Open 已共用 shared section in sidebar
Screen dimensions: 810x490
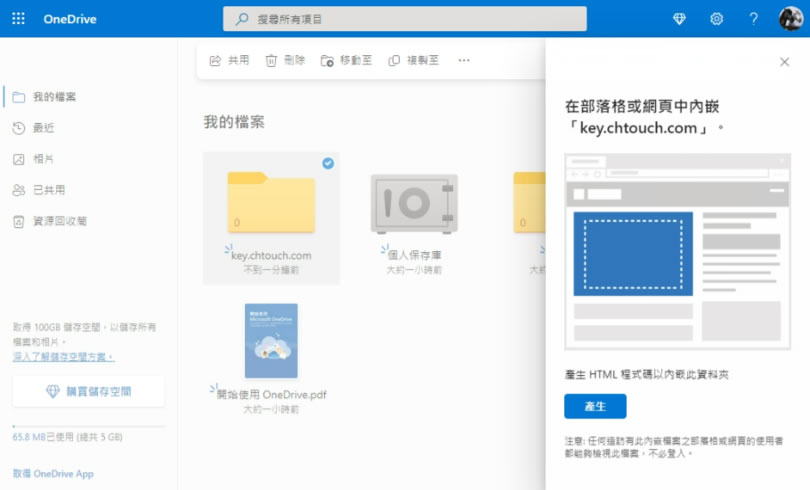click(x=48, y=190)
